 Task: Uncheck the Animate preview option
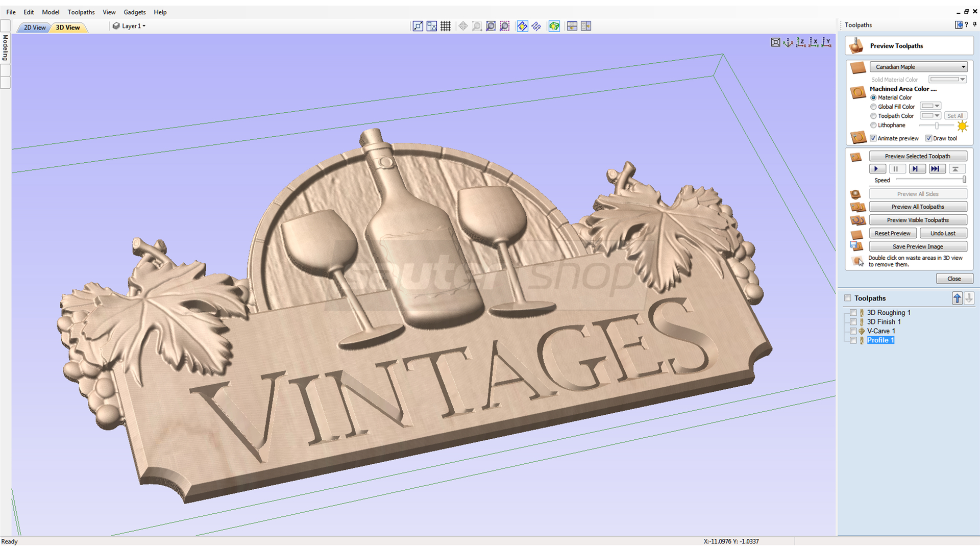click(873, 138)
